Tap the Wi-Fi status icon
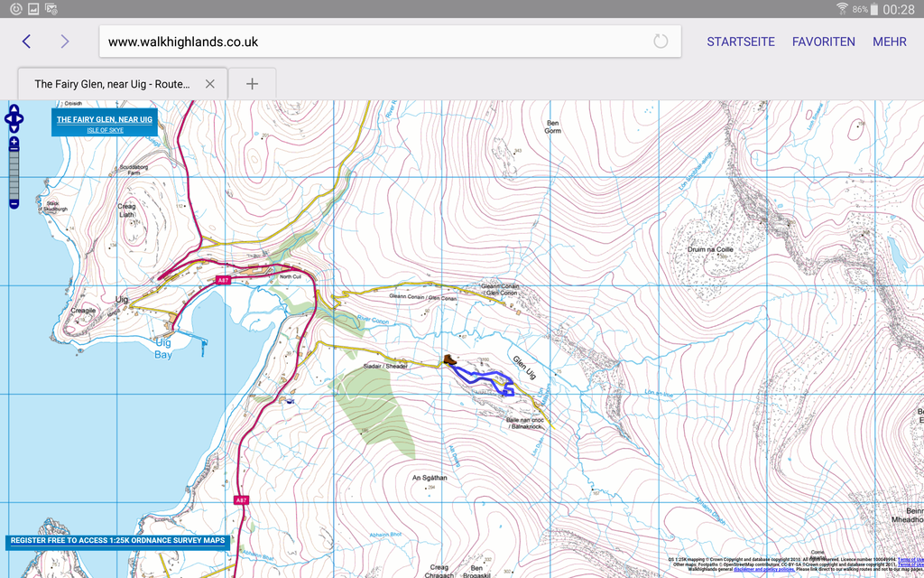Screen dimensions: 924x578 tap(843, 9)
